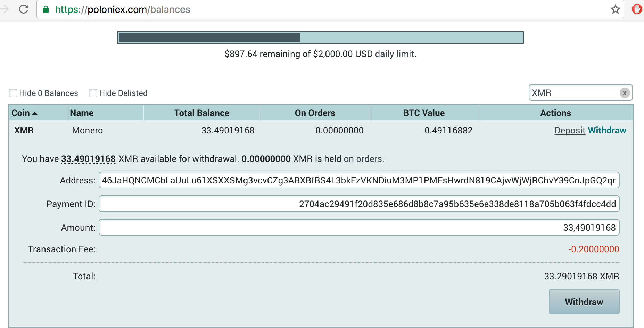The height and width of the screenshot is (328, 644).
Task: Sort by On Orders column header
Action: click(x=315, y=113)
